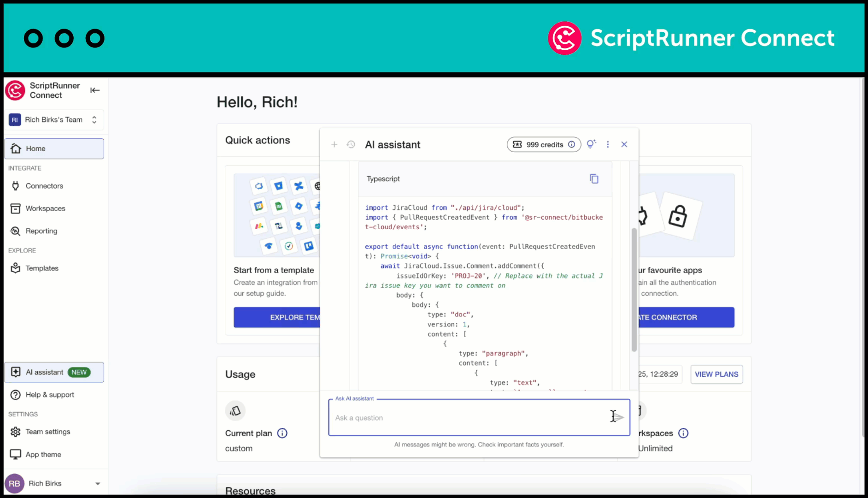The height and width of the screenshot is (498, 868).
Task: Click the AI assistant chat scrollbar
Action: [x=634, y=290]
